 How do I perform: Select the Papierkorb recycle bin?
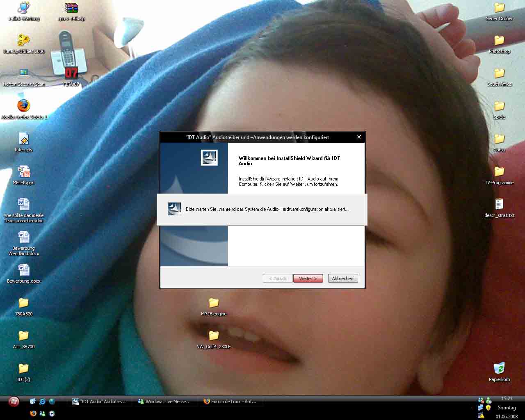pyautogui.click(x=499, y=372)
